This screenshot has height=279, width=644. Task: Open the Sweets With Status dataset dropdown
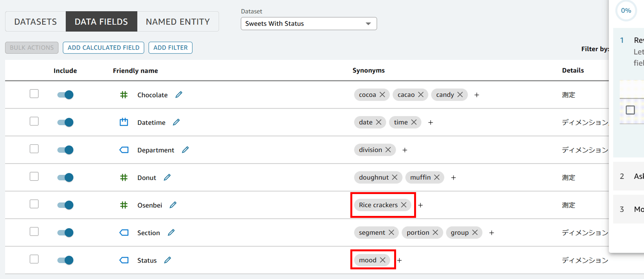(x=309, y=23)
